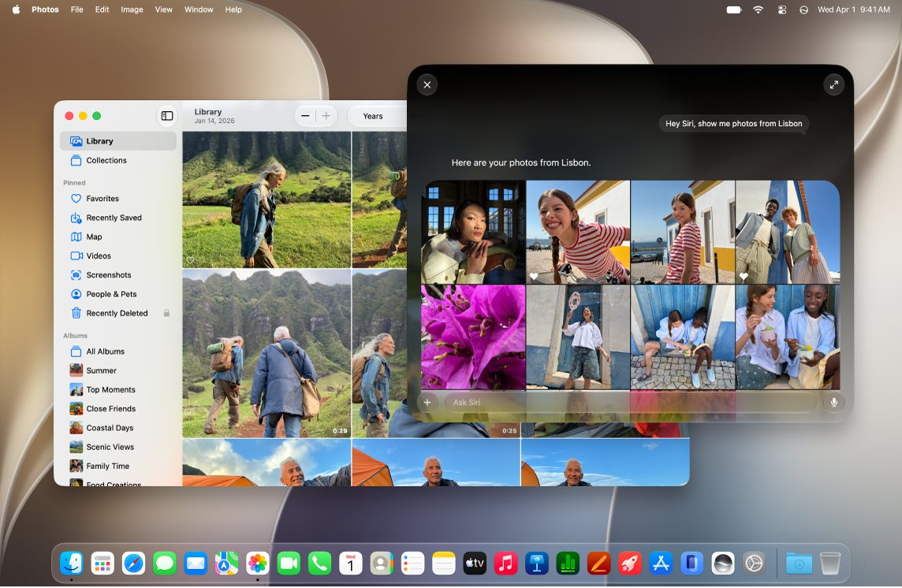The width and height of the screenshot is (902, 588).
Task: Open the Siri result of the girl blowing bubbles
Action: point(578,337)
